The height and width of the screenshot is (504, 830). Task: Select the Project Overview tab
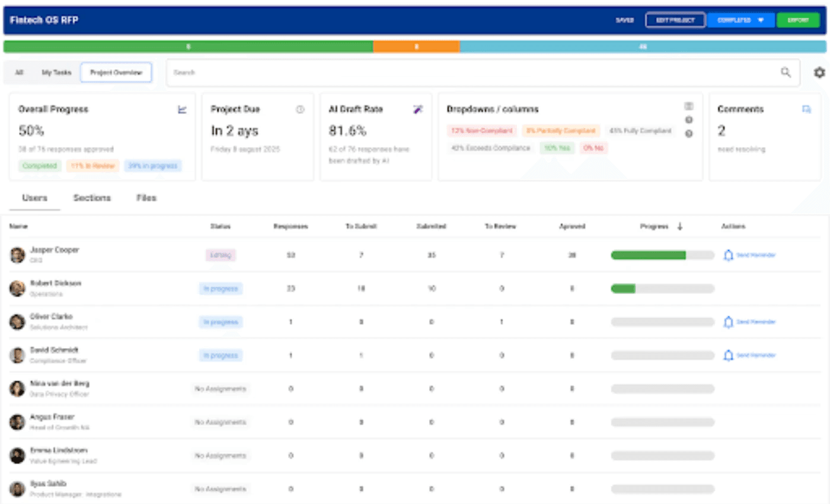point(116,72)
